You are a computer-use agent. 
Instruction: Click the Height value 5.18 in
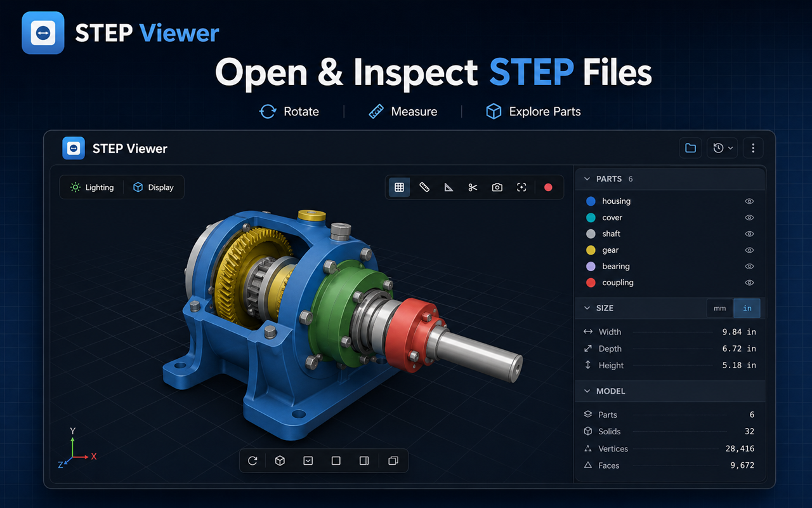739,365
